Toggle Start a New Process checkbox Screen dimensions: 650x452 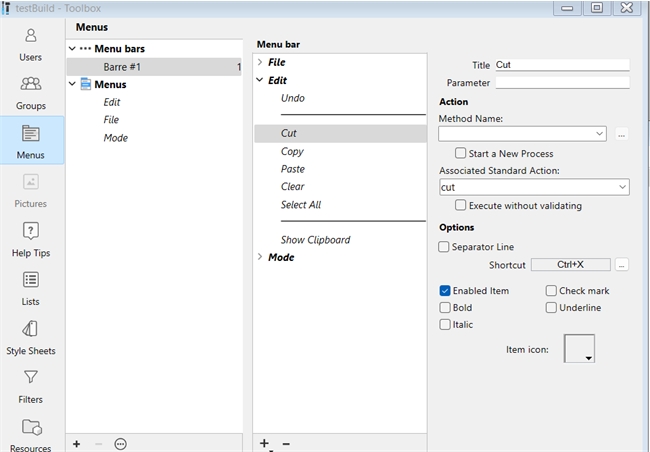pos(460,153)
